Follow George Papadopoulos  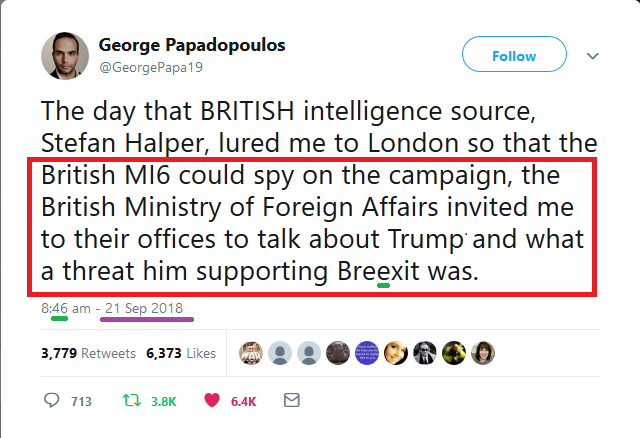click(513, 56)
